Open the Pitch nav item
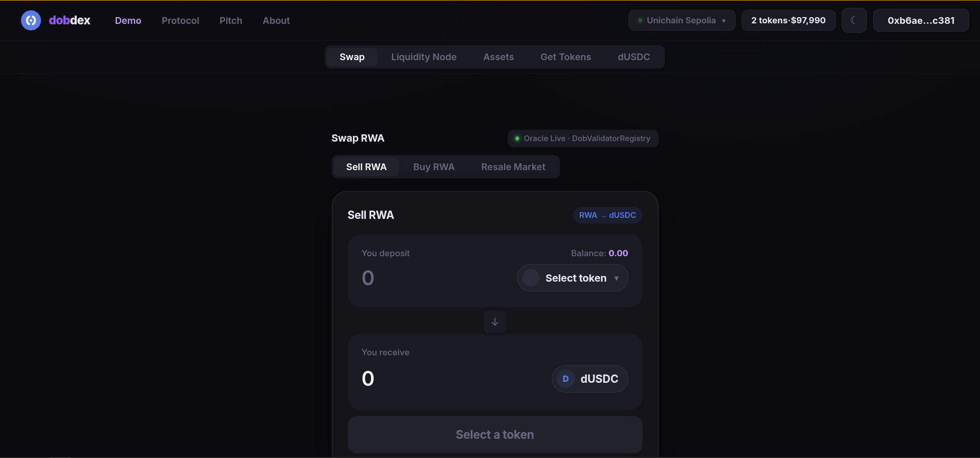Screen dimensions: 980x458 (x=231, y=21)
